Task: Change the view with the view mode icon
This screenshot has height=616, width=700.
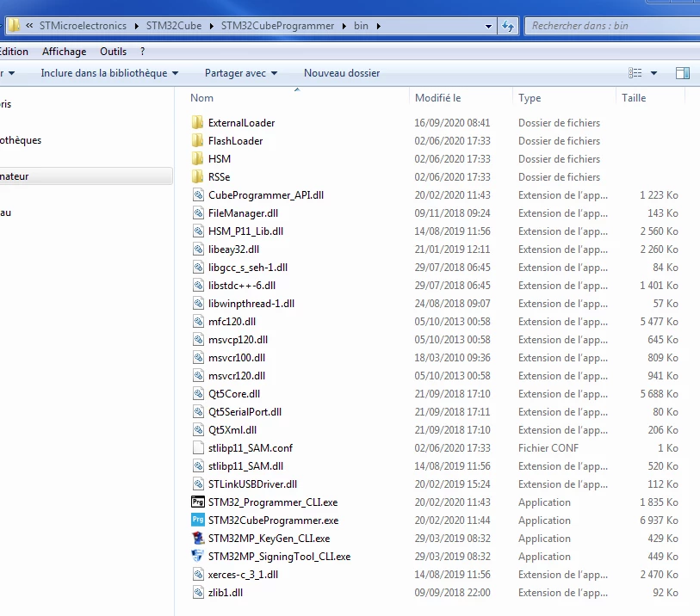Action: 635,73
